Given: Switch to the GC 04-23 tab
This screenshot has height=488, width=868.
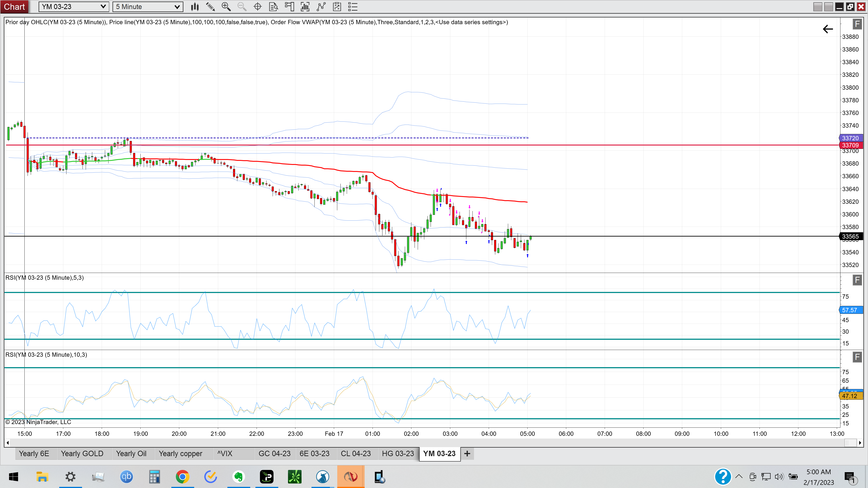Looking at the screenshot, I should pos(274,454).
